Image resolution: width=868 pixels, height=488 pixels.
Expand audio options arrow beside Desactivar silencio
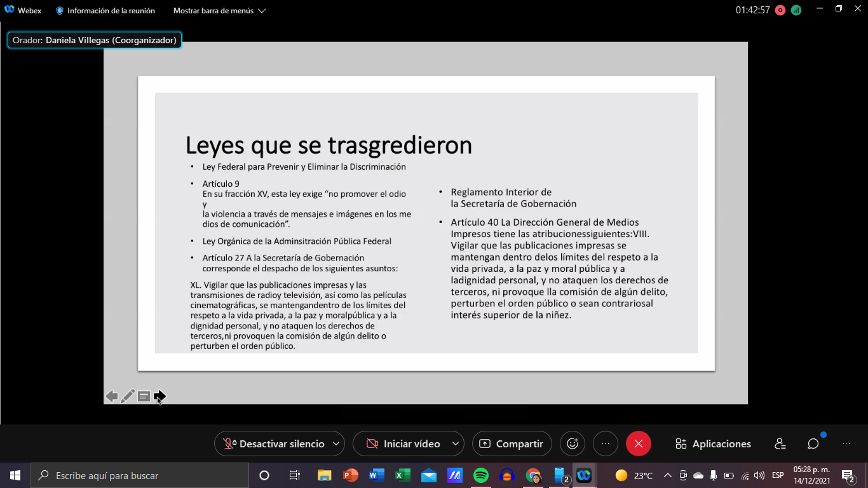pos(337,444)
